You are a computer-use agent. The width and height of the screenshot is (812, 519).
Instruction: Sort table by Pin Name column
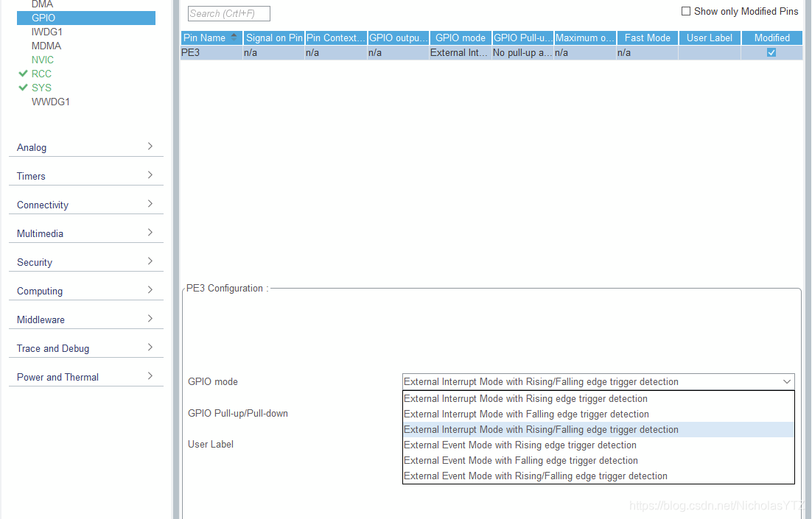[211, 38]
